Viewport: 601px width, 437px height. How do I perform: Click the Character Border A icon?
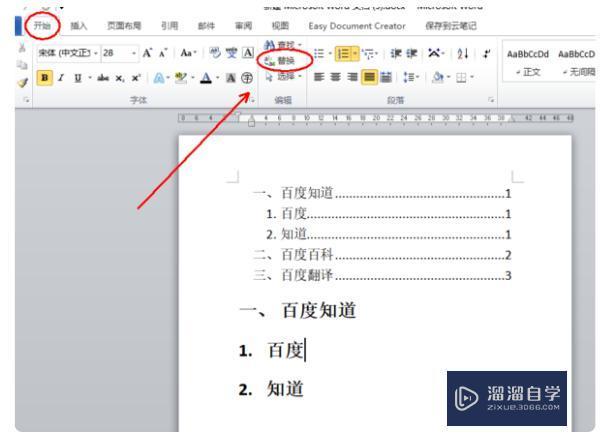click(x=248, y=53)
